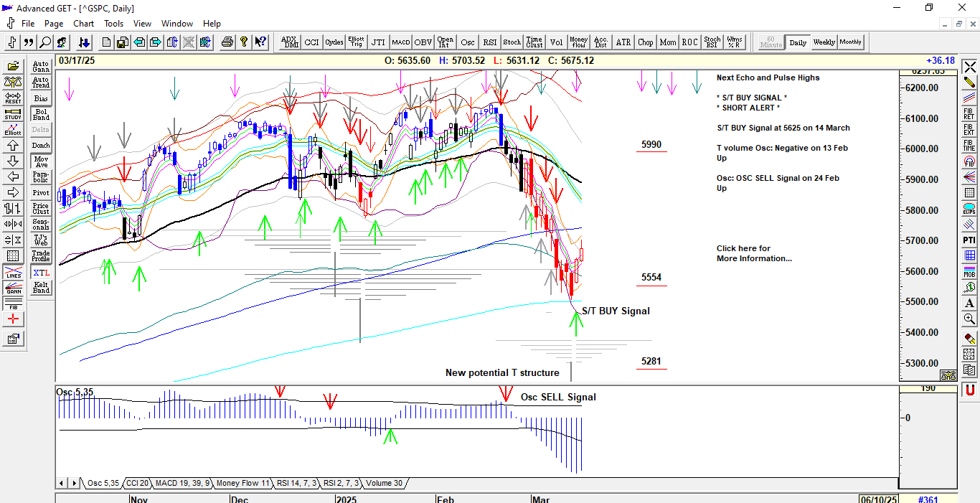Toggle the Mov Ave overlay button

pyautogui.click(x=41, y=161)
